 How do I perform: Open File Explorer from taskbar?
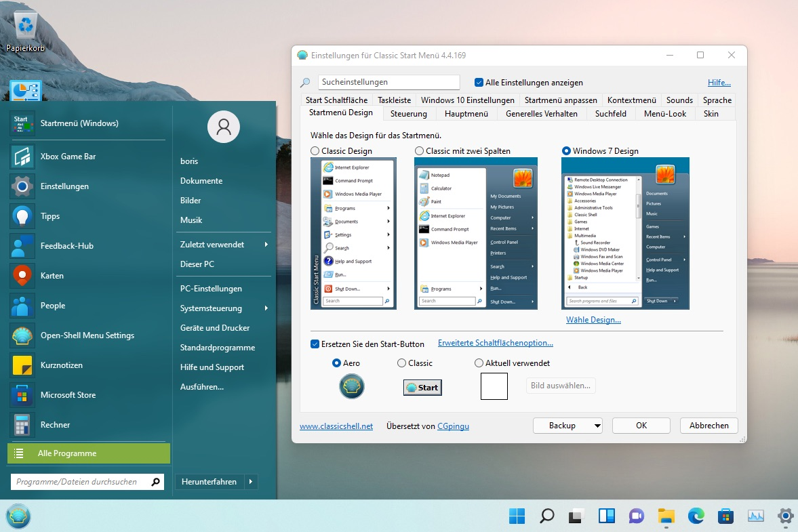[666, 516]
